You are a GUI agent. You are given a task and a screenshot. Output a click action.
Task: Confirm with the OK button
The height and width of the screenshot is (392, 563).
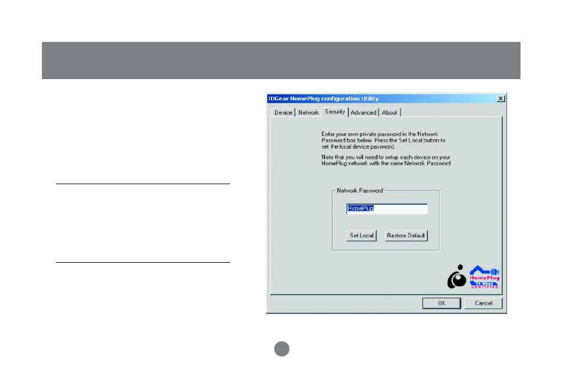pos(441,303)
